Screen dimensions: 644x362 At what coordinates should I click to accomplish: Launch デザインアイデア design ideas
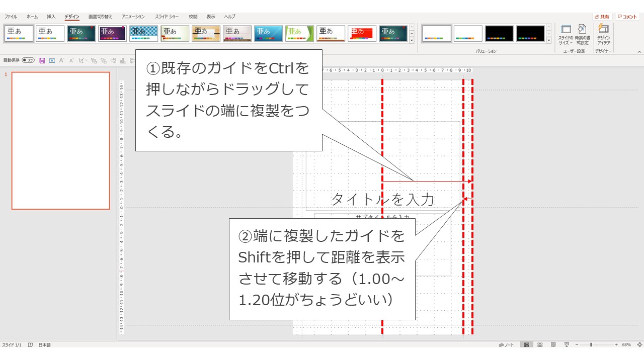point(604,35)
